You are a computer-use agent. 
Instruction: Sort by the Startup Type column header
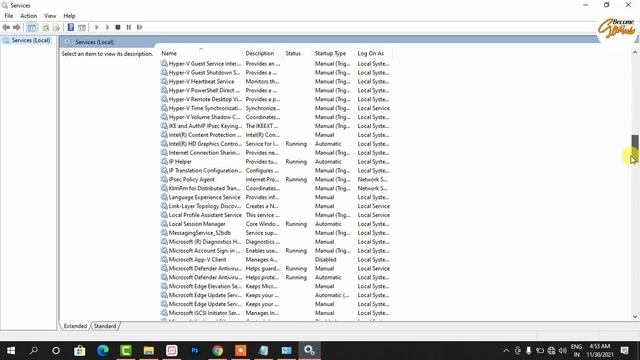point(330,53)
